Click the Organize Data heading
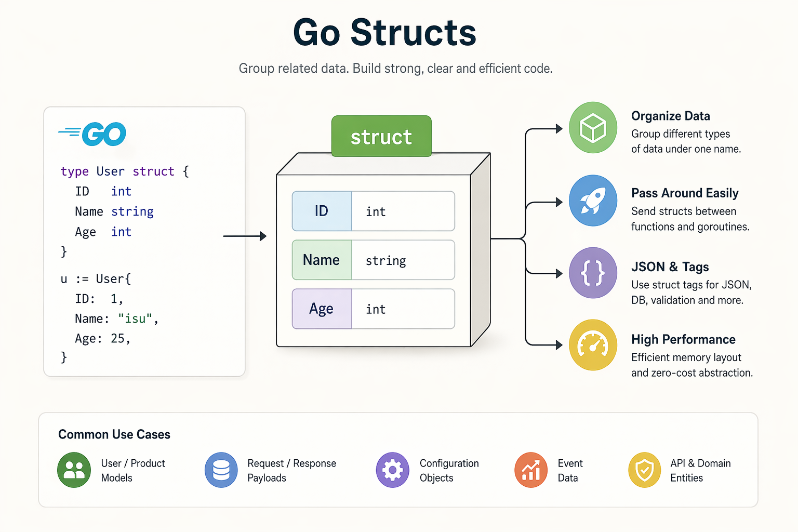This screenshot has width=798, height=532. [x=670, y=116]
